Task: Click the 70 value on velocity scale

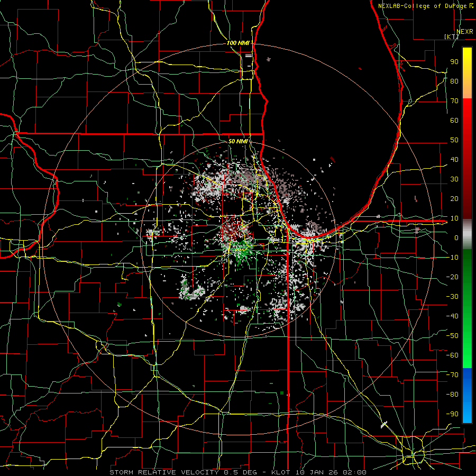Action: click(x=454, y=101)
